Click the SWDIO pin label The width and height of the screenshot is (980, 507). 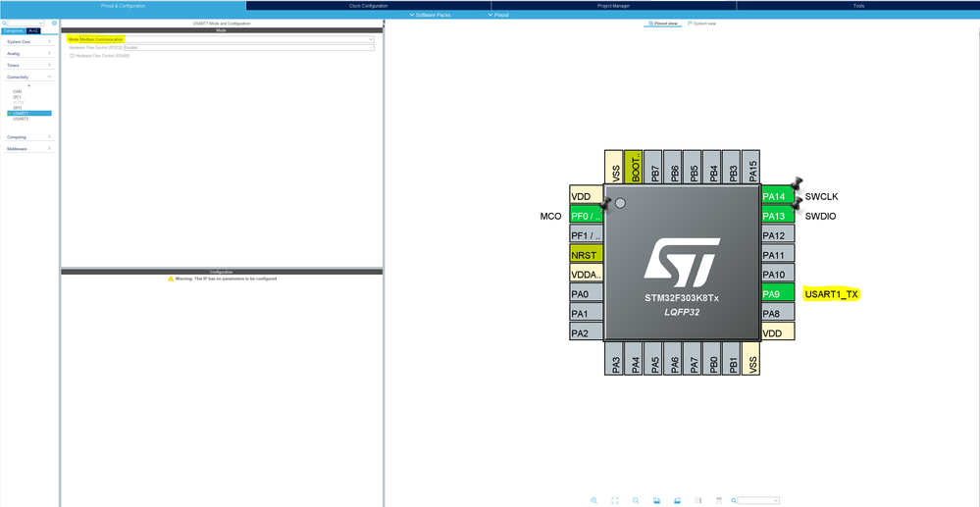point(821,217)
